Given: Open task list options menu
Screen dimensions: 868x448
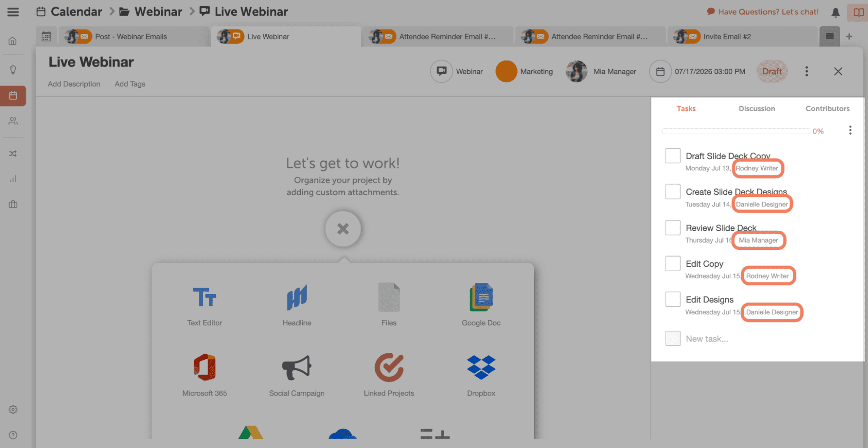Looking at the screenshot, I should [850, 130].
